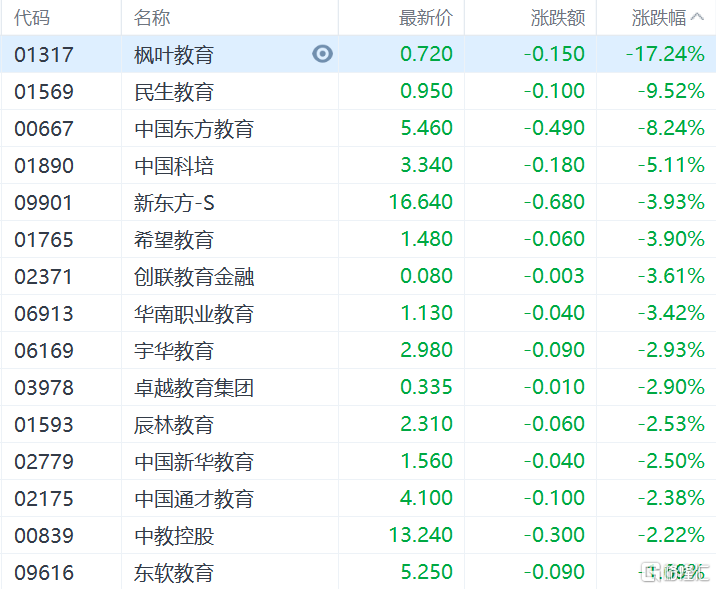716x589 pixels.
Task: Select stock code 06169
Action: pos(44,351)
